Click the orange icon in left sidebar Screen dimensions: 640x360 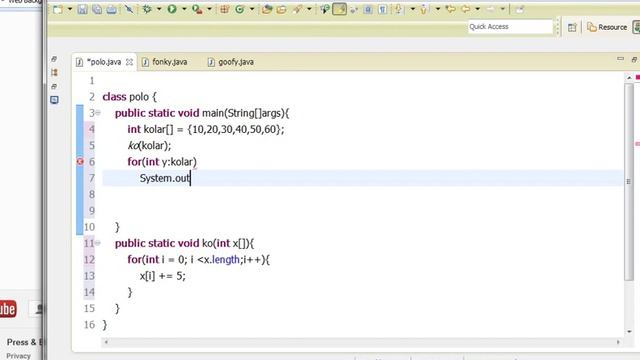(x=54, y=73)
